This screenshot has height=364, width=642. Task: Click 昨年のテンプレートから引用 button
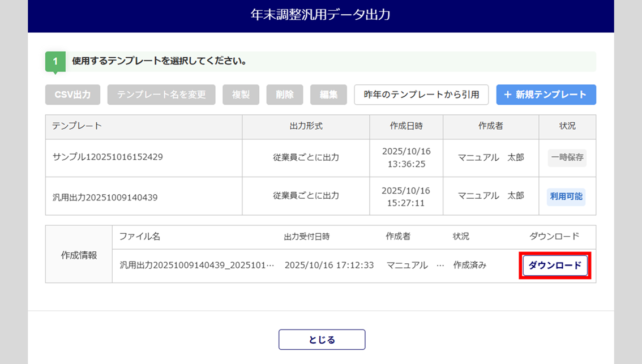point(421,95)
